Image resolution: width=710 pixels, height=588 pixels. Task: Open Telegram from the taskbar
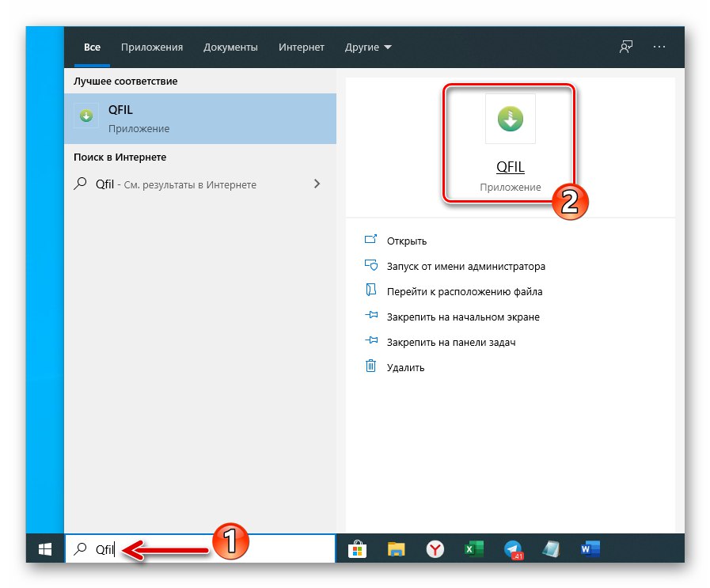(513, 549)
